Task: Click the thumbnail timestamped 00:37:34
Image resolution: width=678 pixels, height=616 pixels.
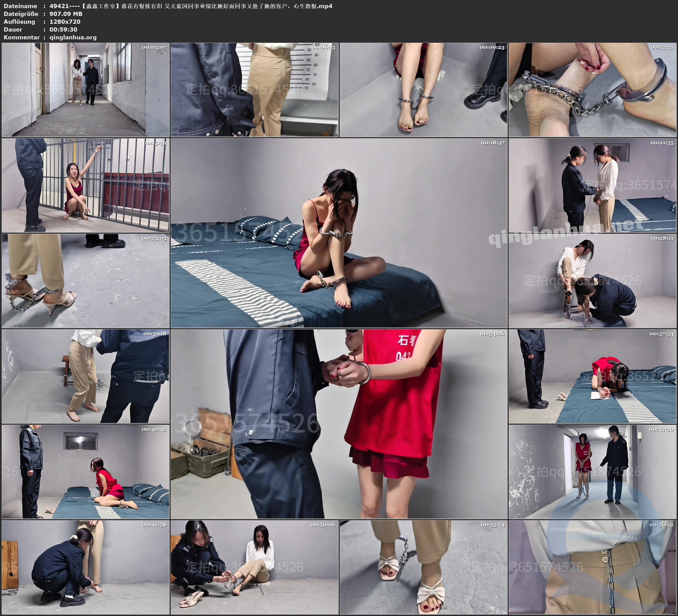Action: pos(593,376)
